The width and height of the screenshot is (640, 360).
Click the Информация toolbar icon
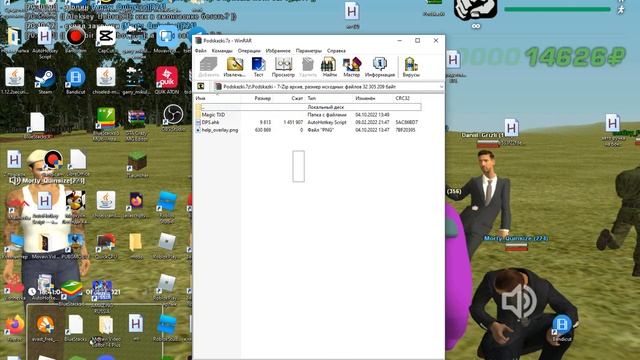(x=380, y=67)
